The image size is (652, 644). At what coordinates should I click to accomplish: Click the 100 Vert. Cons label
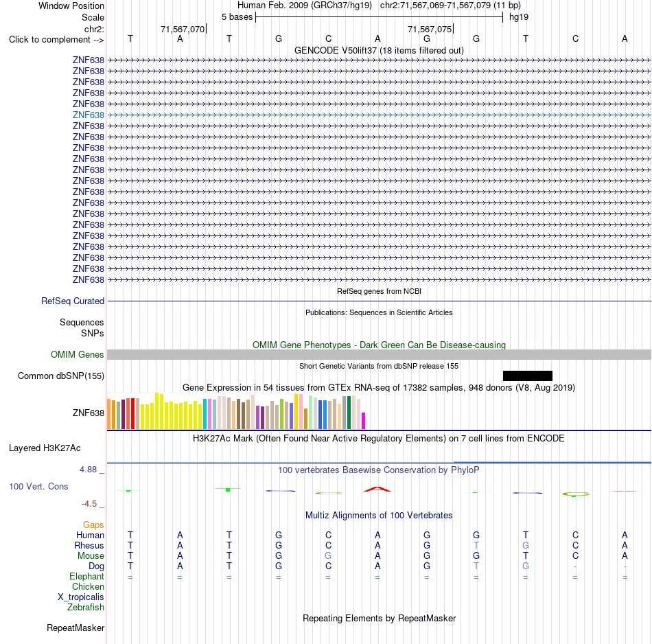click(x=38, y=486)
